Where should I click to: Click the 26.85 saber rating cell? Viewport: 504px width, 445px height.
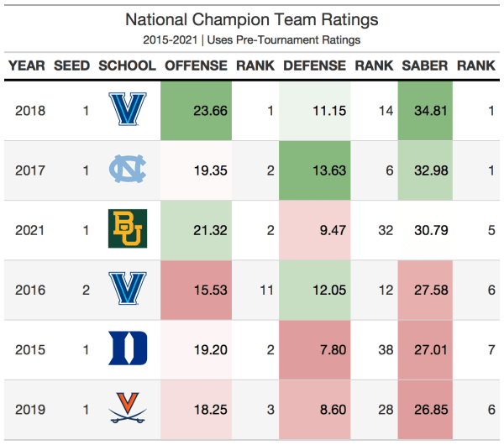pyautogui.click(x=425, y=409)
